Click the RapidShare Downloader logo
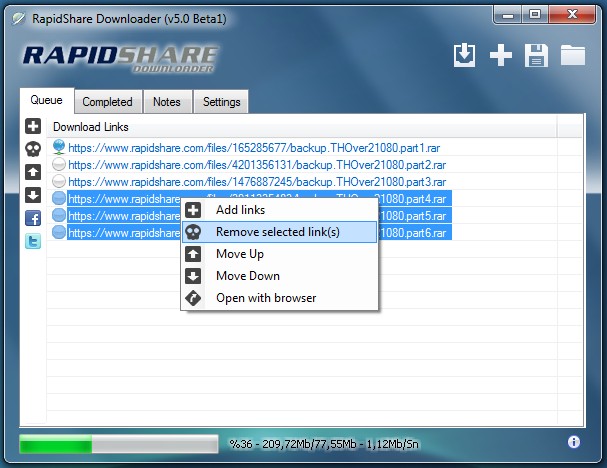 tap(120, 58)
